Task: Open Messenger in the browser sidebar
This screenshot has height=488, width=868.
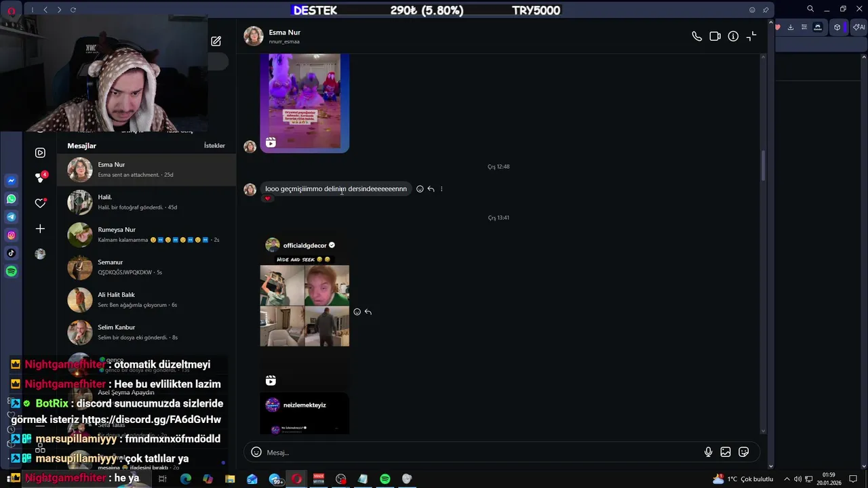Action: tap(11, 181)
